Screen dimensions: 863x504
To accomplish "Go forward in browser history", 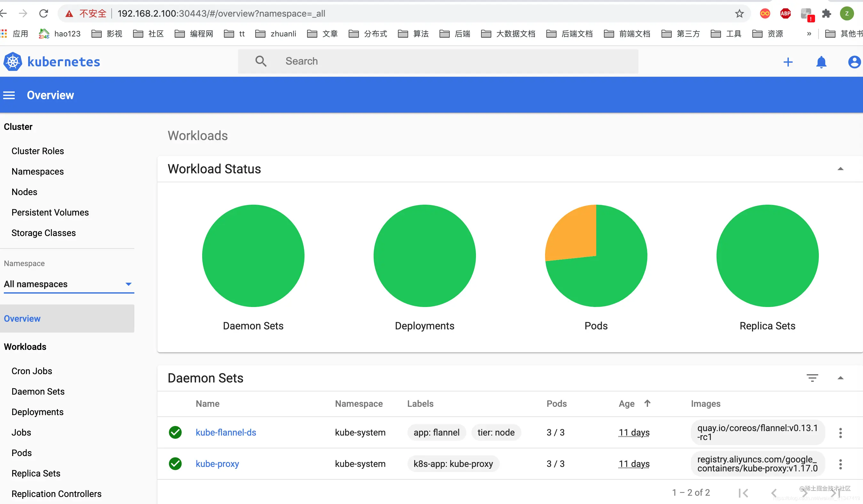I will coord(23,13).
